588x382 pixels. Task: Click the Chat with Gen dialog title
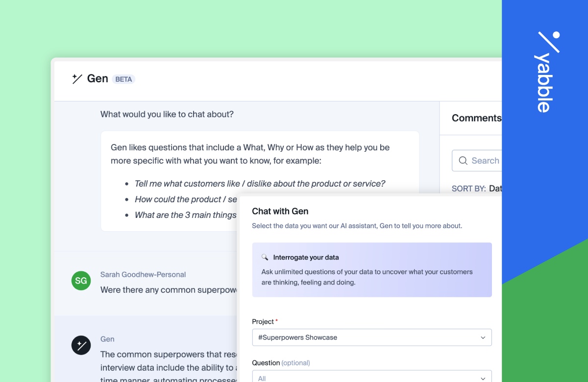[280, 211]
